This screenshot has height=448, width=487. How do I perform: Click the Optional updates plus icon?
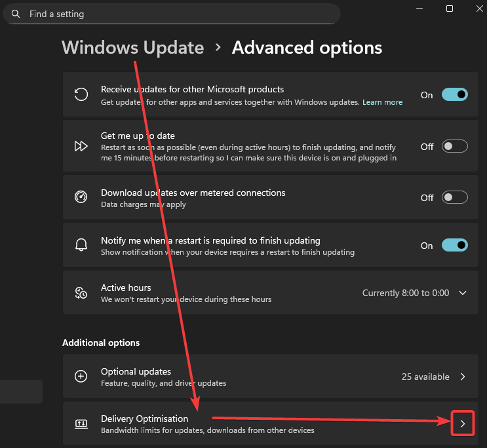click(x=81, y=377)
